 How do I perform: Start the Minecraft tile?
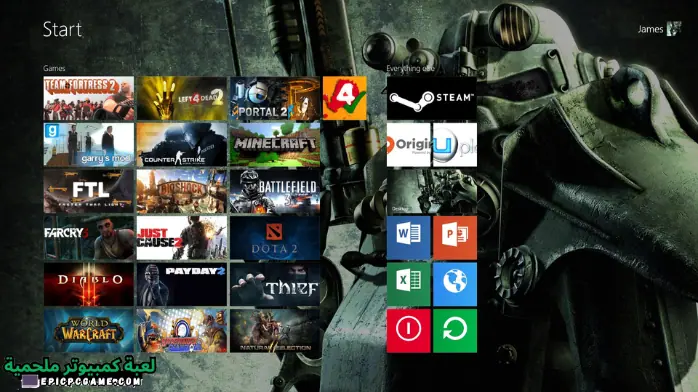click(x=275, y=145)
